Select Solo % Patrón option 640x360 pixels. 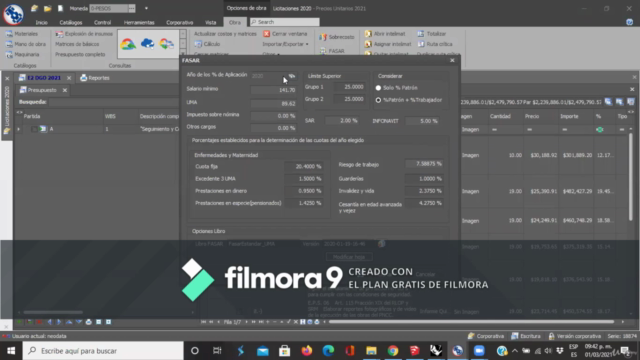click(378, 88)
